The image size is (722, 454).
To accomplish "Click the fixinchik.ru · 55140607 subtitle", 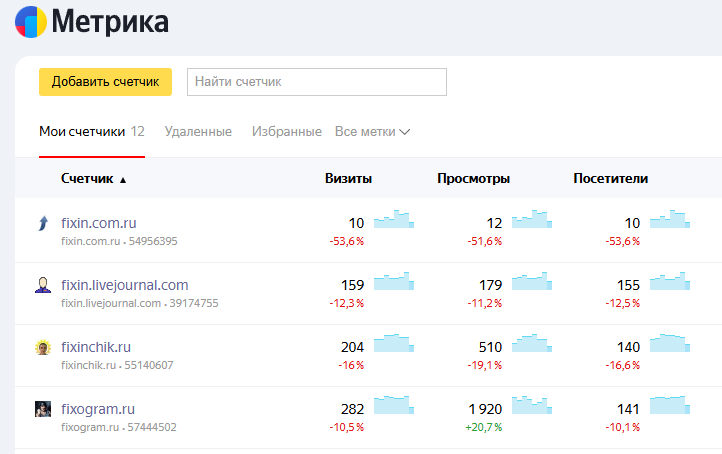I will (117, 365).
